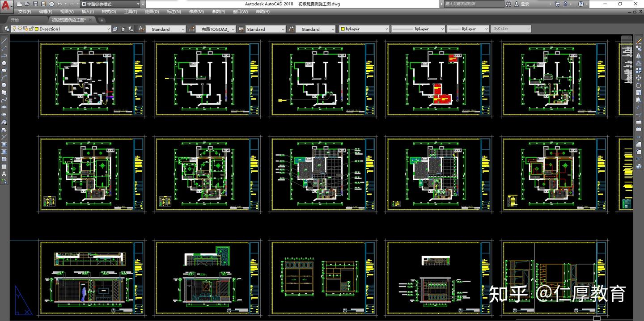The width and height of the screenshot is (644, 321).
Task: Expand the lineweight ByLayer dropdown
Action: point(487,29)
